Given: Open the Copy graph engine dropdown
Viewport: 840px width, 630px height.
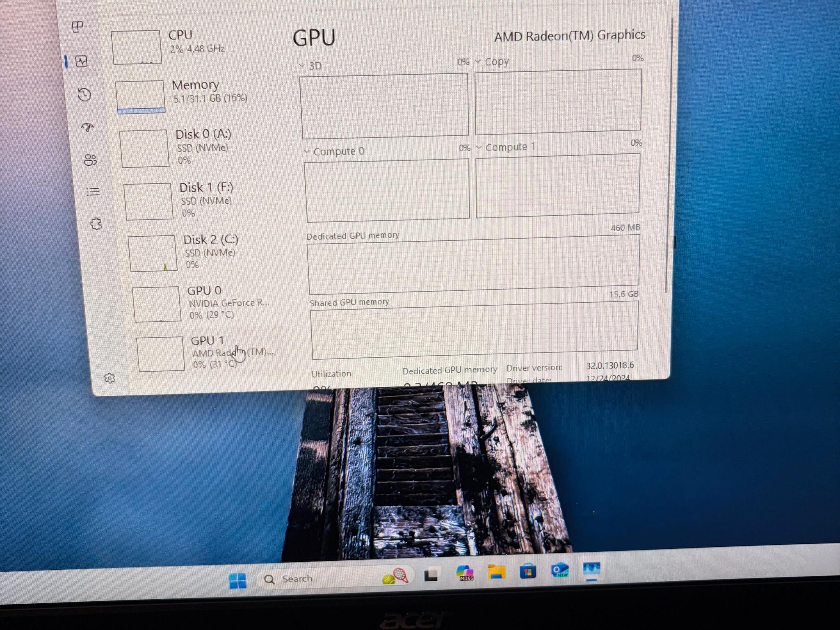Looking at the screenshot, I should point(478,62).
